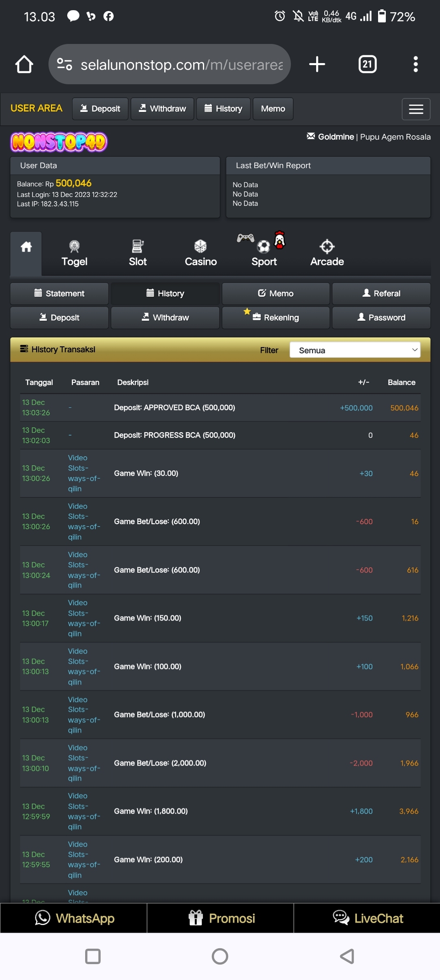Viewport: 440px width, 980px height.
Task: Open the Sport game category
Action: click(264, 254)
